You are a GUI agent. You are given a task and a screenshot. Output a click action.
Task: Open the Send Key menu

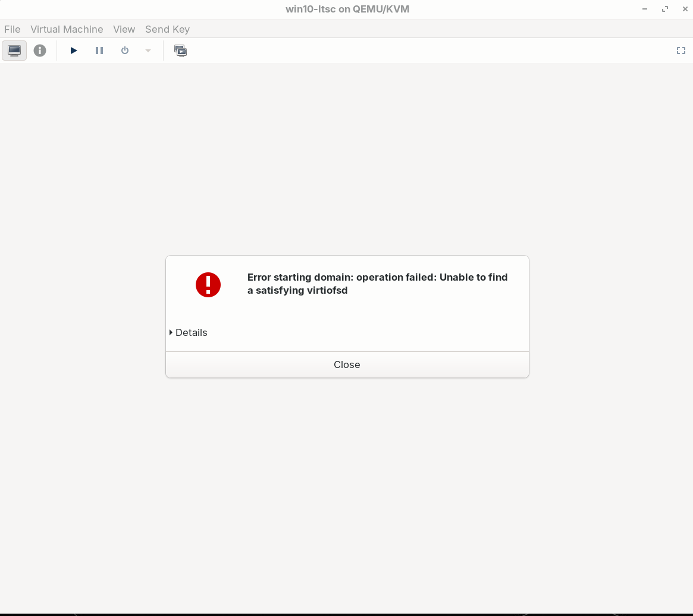167,29
